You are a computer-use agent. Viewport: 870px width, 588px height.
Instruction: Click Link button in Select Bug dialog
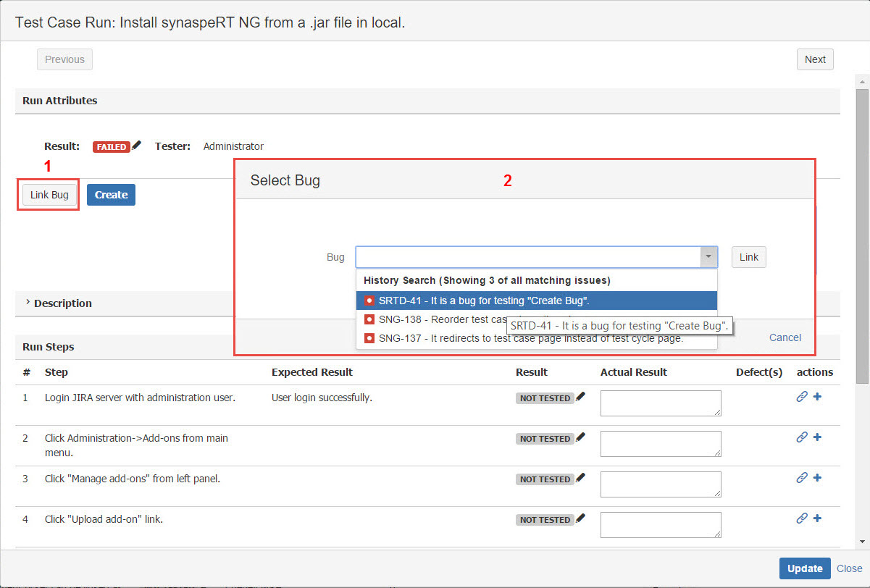coord(748,257)
